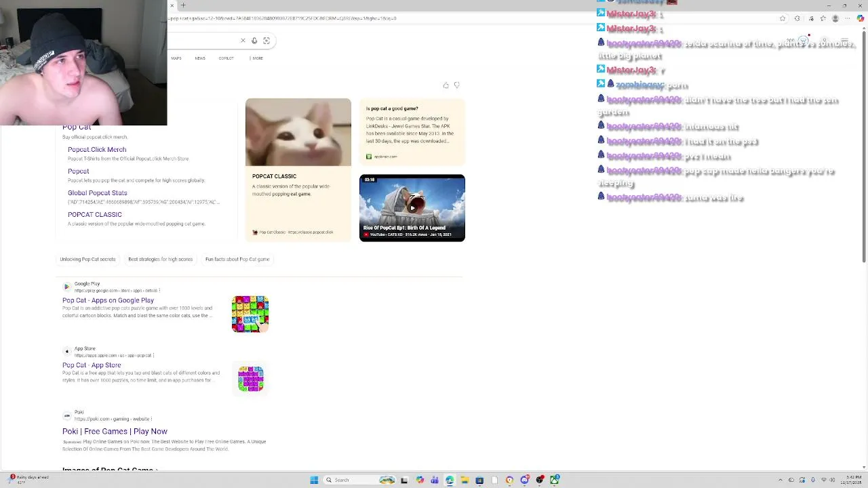The width and height of the screenshot is (868, 488).
Task: Open visual search camera icon
Action: (267, 41)
